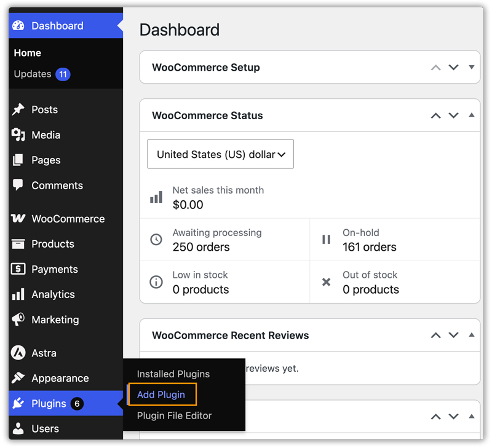
Task: Open Appearance in the sidebar
Action: click(x=60, y=379)
